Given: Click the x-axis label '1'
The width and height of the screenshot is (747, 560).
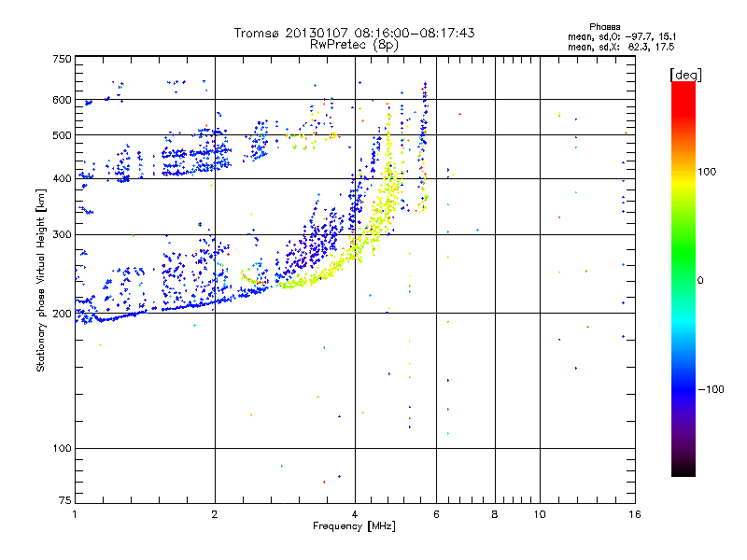Looking at the screenshot, I should [x=75, y=514].
